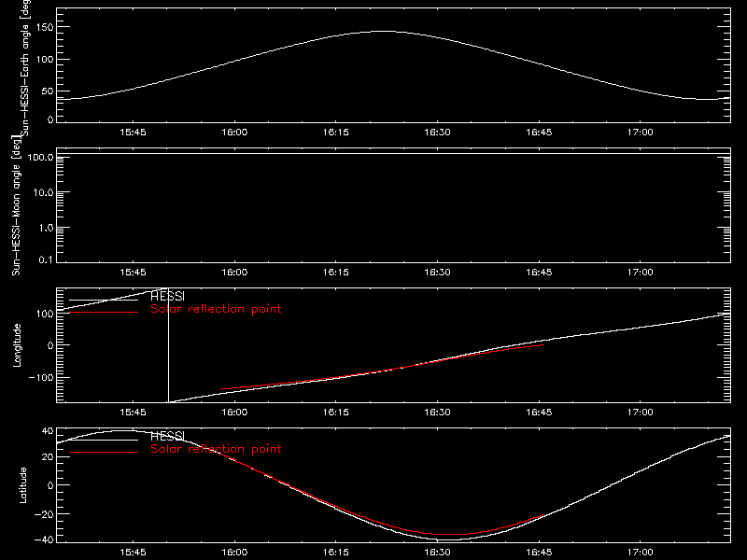Click 16:30 time label under Earth angle plot
This screenshot has width=747, height=560.
pos(437,133)
